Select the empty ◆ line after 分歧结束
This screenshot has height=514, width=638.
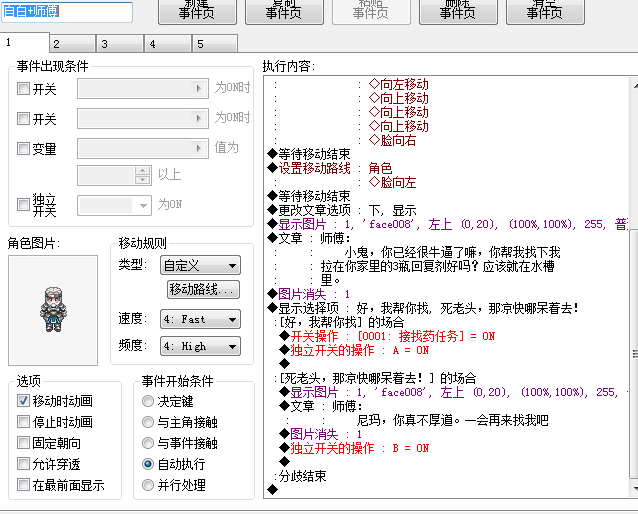tap(273, 490)
